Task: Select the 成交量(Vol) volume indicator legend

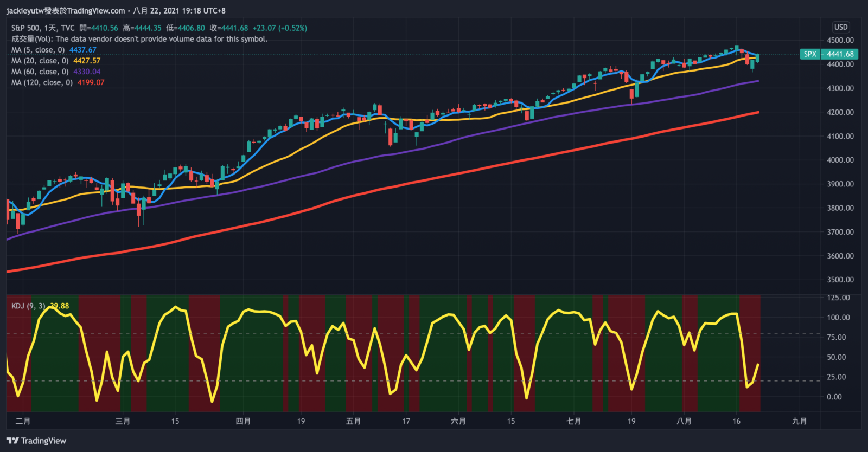Action: pyautogui.click(x=33, y=39)
